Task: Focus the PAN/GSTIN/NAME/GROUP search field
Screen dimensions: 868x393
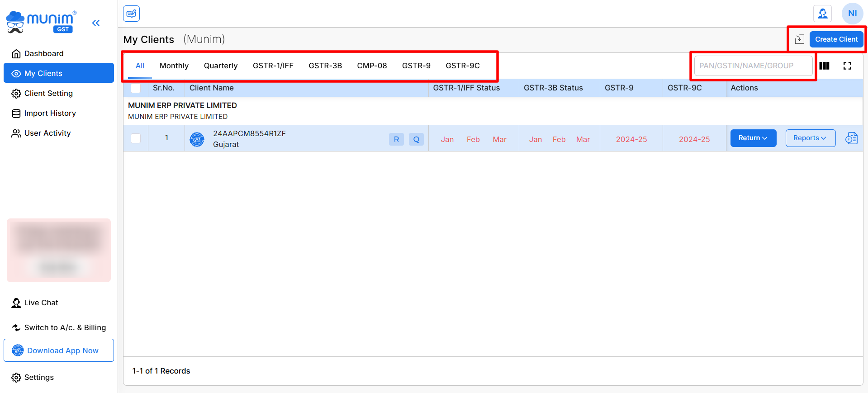Action: [753, 66]
